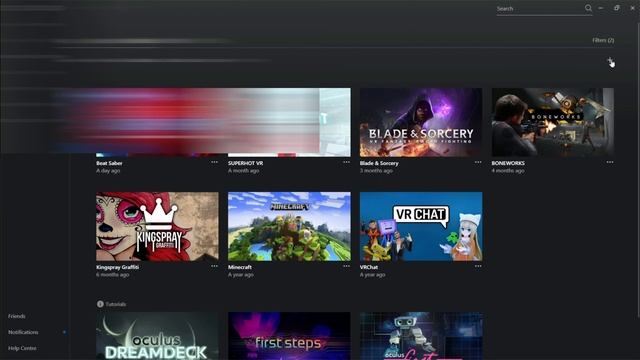Click "3 months ago" under Blade & Sorcery
The image size is (640, 360).
[x=376, y=171]
